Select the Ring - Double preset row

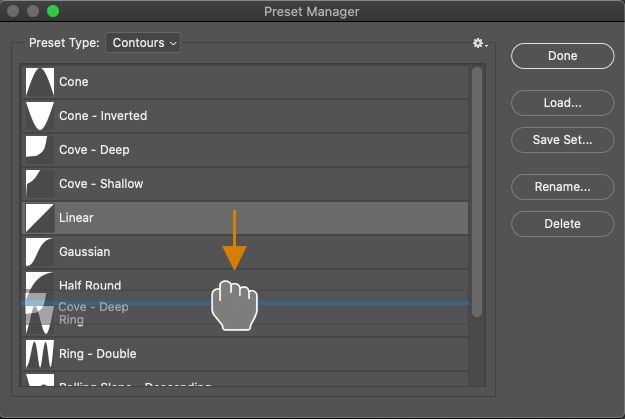click(x=250, y=354)
